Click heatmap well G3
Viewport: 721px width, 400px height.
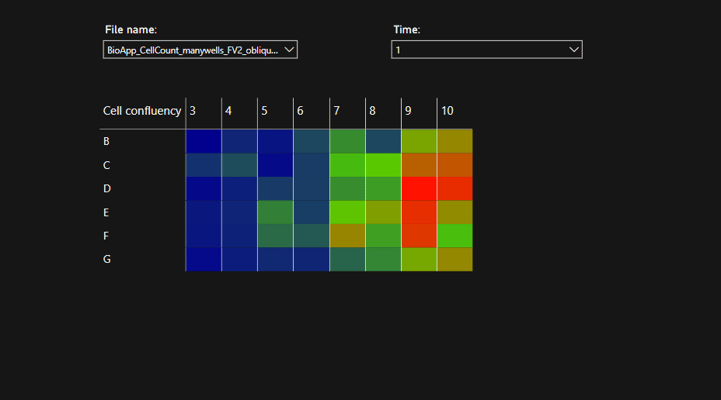(x=204, y=259)
